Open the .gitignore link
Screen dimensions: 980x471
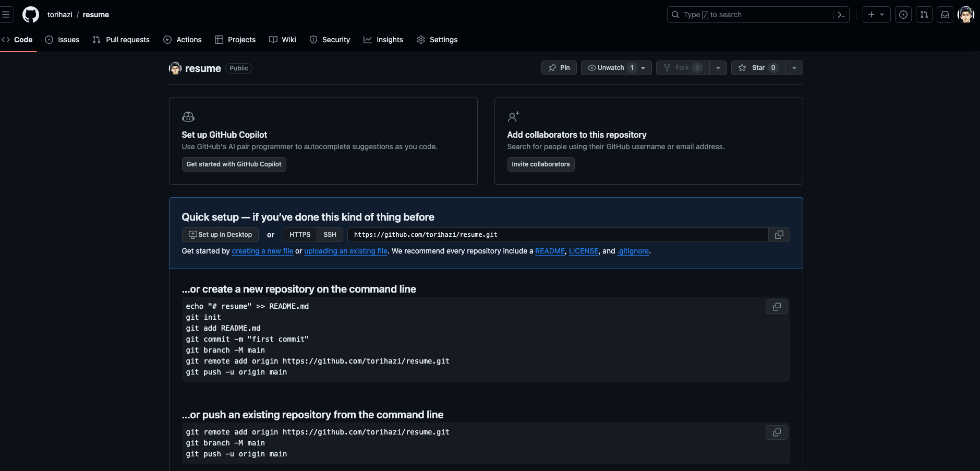click(633, 251)
